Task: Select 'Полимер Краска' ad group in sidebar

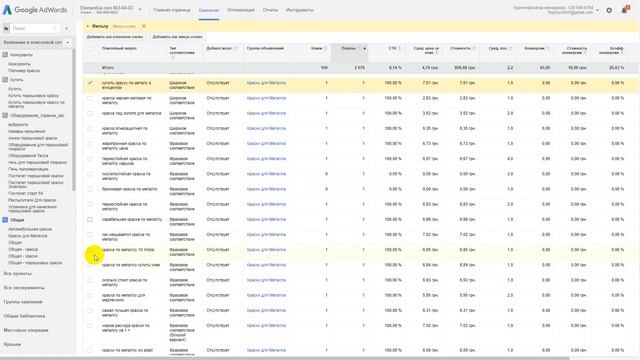Action: coord(24,71)
